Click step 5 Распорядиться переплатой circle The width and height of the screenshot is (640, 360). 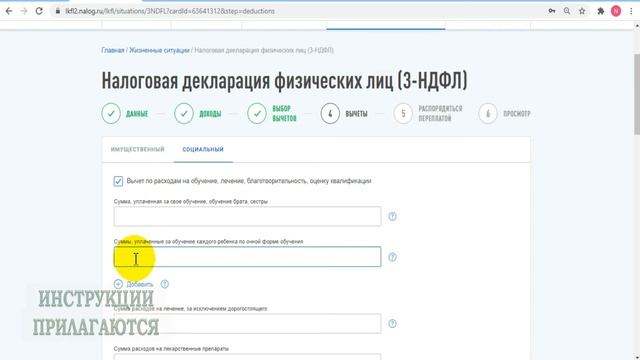(x=403, y=113)
